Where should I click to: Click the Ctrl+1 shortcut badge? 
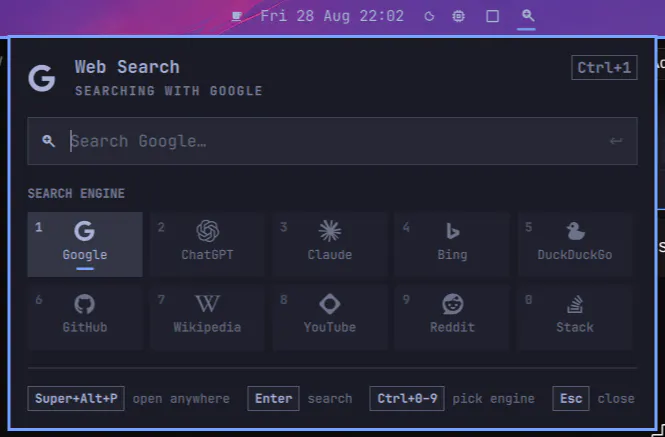tap(604, 67)
